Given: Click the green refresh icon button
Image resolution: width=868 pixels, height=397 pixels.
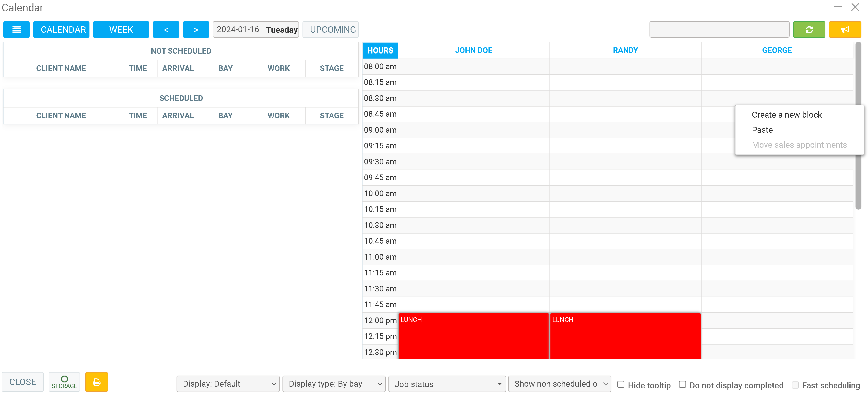Looking at the screenshot, I should pyautogui.click(x=809, y=30).
